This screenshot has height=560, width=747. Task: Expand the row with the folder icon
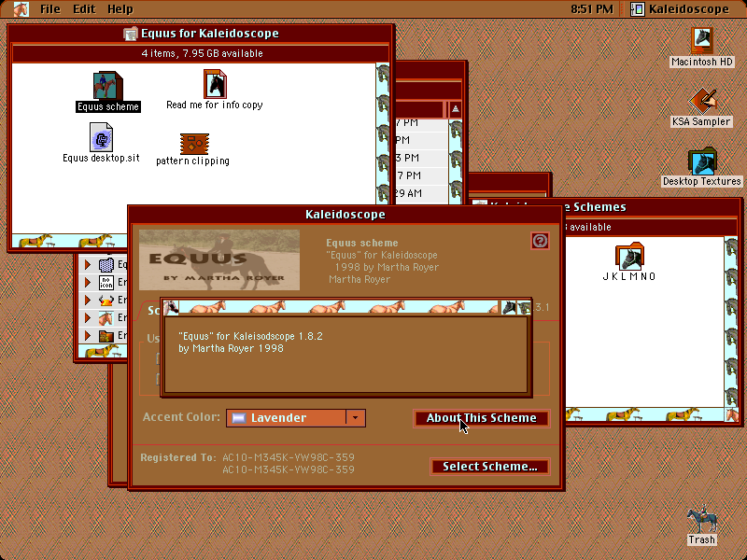87,336
